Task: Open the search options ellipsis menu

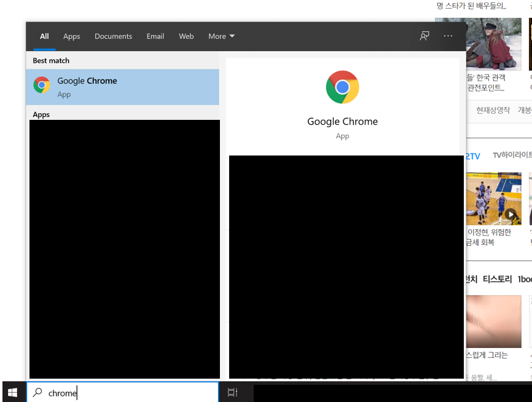Action: click(448, 36)
